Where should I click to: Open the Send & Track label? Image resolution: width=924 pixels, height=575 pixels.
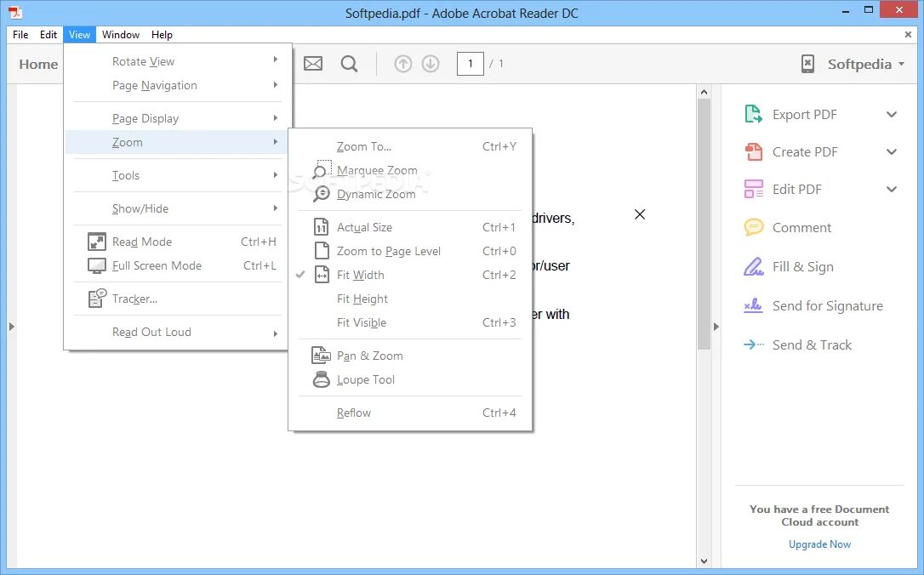812,345
